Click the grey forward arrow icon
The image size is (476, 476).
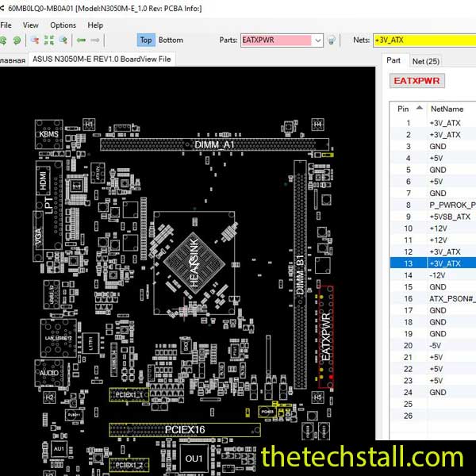[94, 40]
